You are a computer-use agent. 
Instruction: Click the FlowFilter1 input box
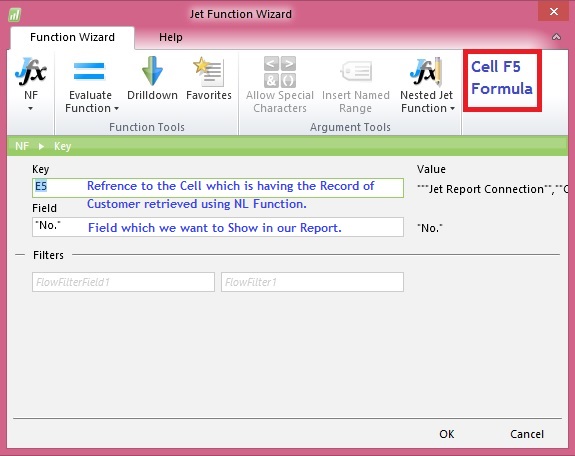[312, 282]
